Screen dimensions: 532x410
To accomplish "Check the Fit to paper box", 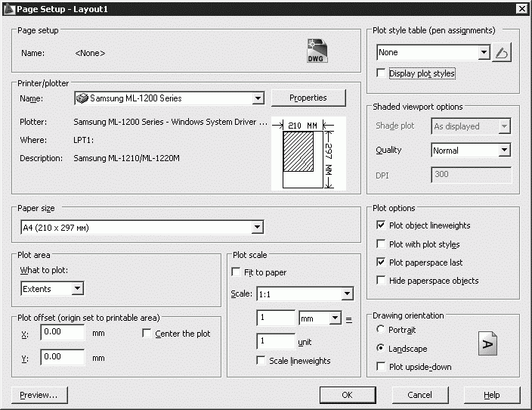I will click(237, 272).
